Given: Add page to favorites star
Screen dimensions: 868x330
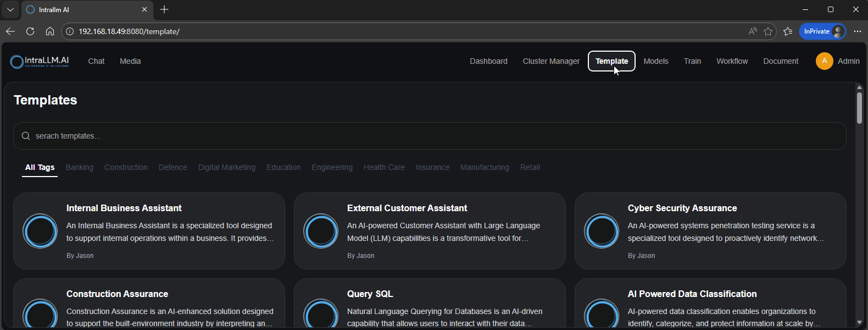Looking at the screenshot, I should [x=768, y=31].
